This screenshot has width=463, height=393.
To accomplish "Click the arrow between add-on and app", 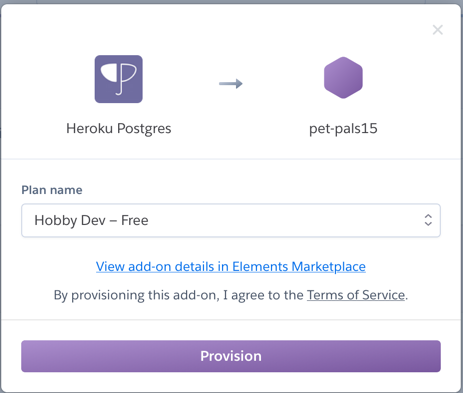I will pyautogui.click(x=231, y=83).
